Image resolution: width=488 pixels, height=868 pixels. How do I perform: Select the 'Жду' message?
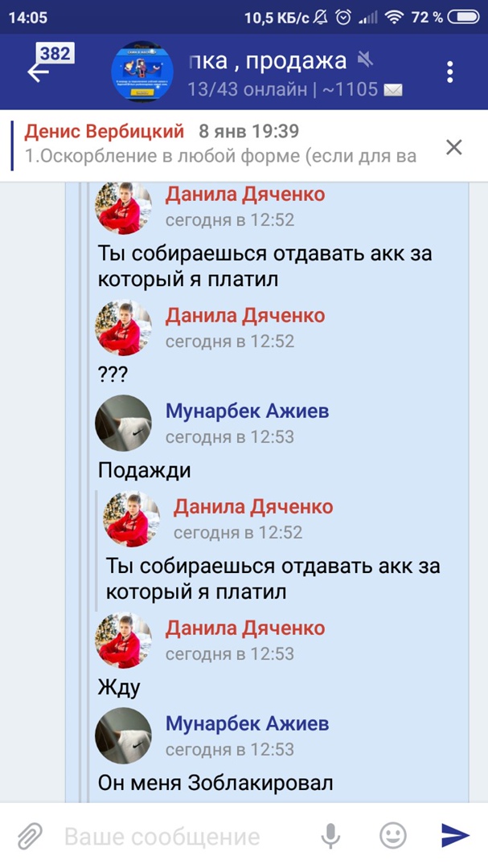pos(119,687)
